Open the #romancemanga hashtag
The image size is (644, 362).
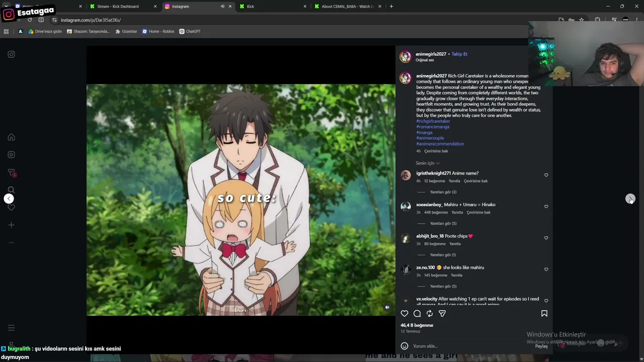tap(433, 127)
